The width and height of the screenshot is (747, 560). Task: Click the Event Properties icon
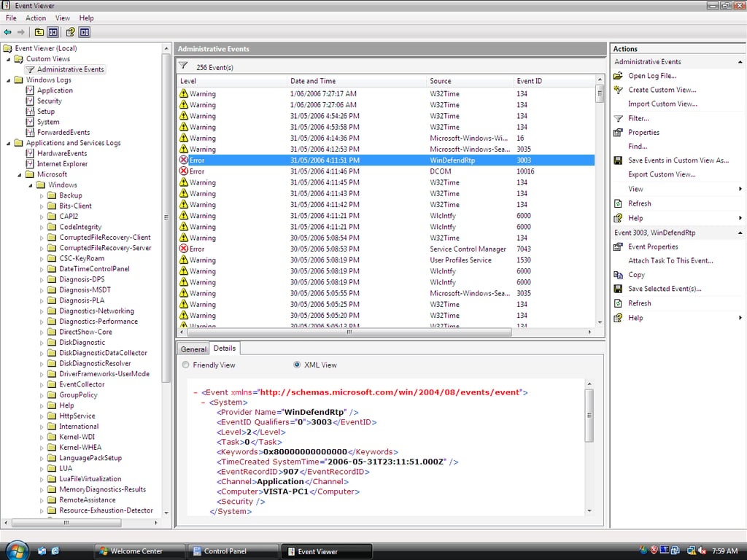(618, 246)
